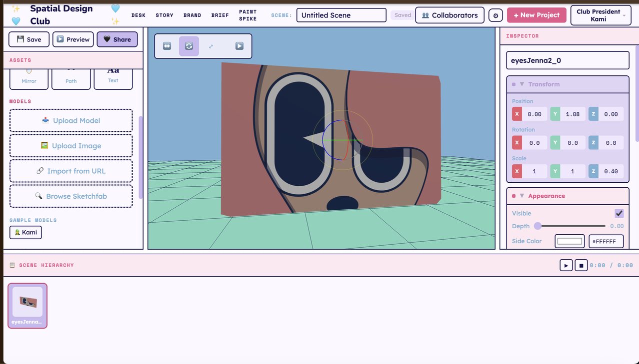The image size is (639, 364).
Task: Open settings via the gear icon
Action: (495, 15)
